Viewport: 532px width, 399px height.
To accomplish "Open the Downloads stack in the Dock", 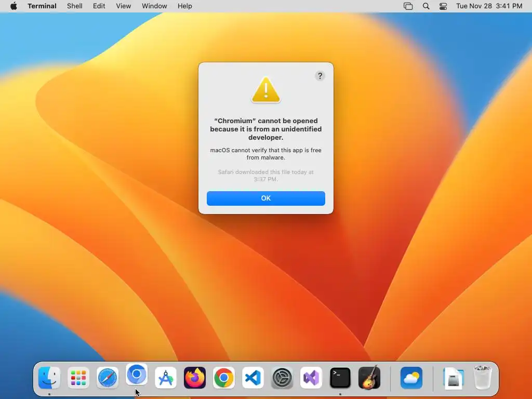I will [x=454, y=378].
